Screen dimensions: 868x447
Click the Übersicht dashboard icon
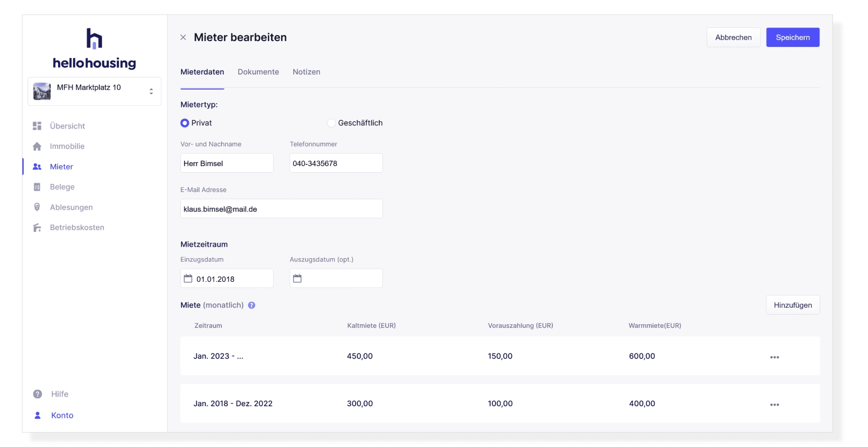coord(37,126)
